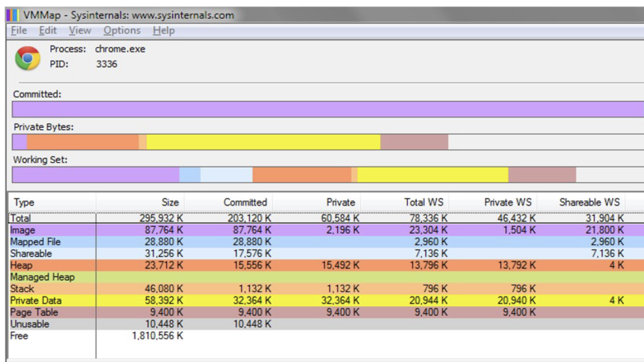Open the View menu
Image resolution: width=644 pixels, height=362 pixels.
[x=80, y=30]
